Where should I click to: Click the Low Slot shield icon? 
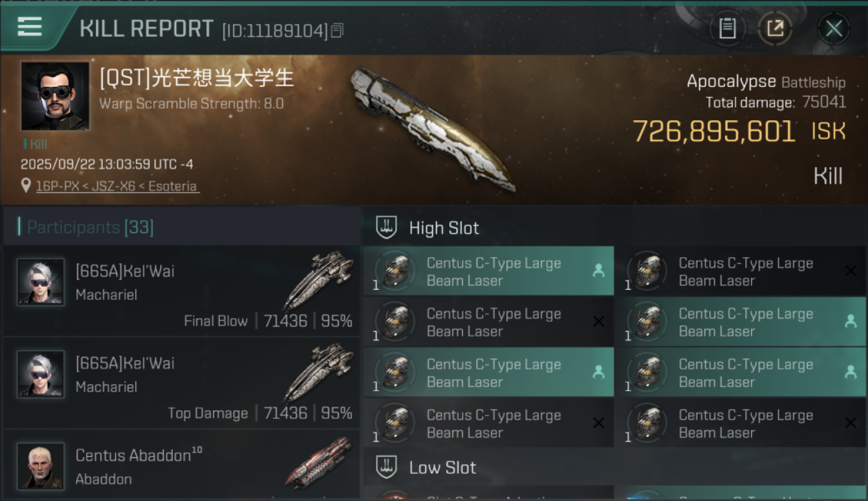coord(387,467)
